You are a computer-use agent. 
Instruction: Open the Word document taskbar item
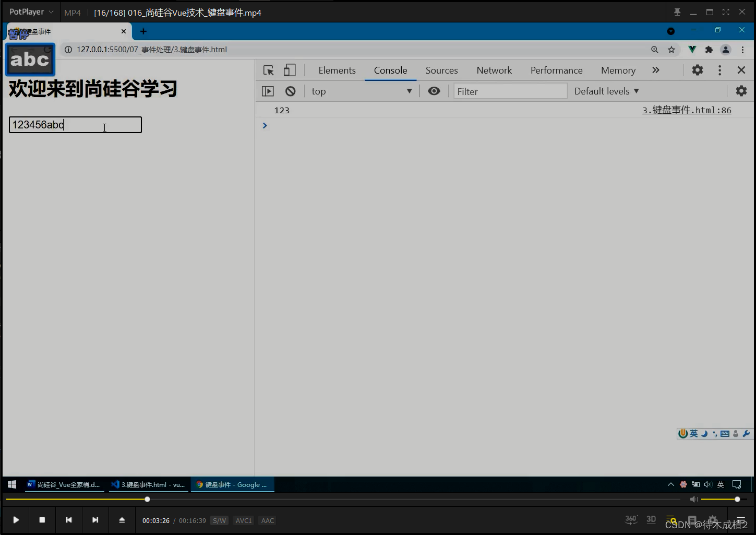pos(64,484)
